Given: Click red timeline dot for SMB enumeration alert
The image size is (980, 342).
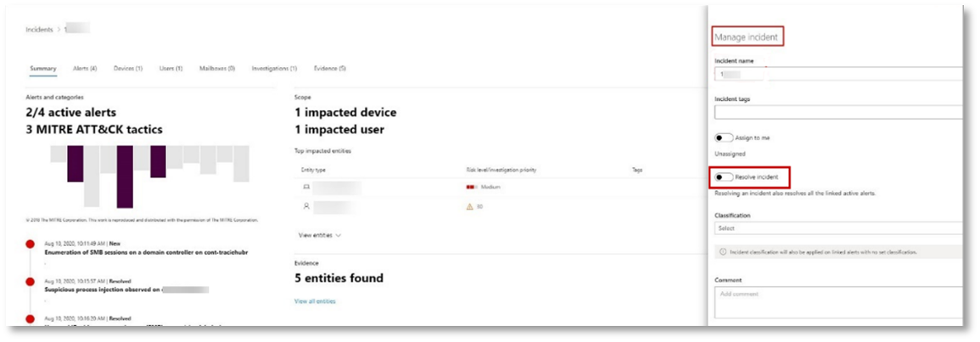Looking at the screenshot, I should pos(30,244).
